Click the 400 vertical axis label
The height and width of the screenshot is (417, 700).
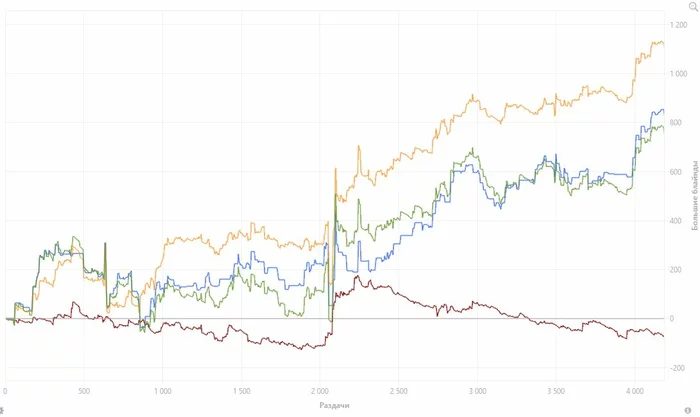[678, 221]
